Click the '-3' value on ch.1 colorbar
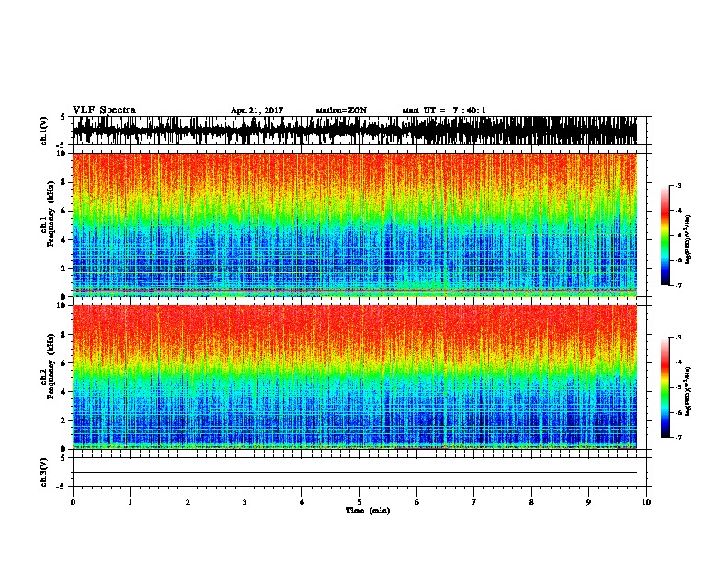 point(678,185)
